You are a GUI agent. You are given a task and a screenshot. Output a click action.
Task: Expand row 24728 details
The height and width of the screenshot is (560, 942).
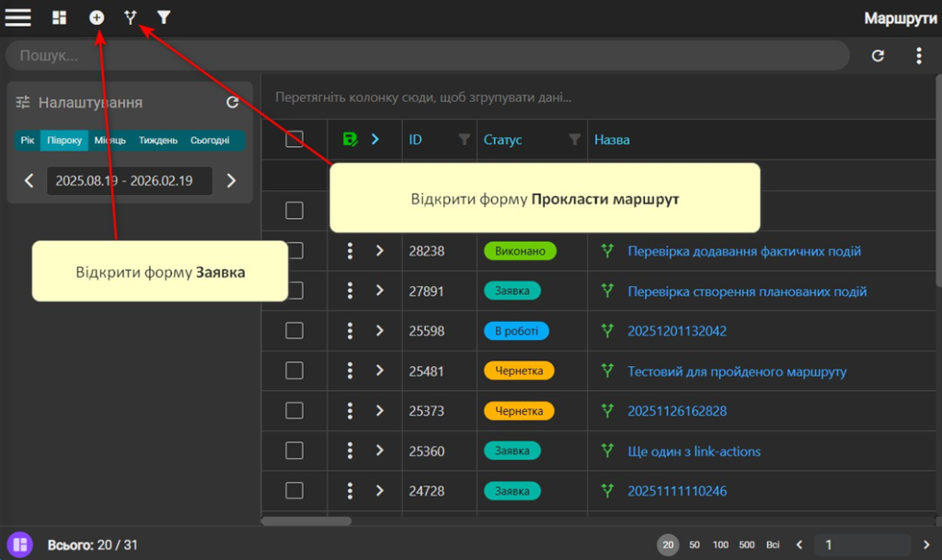[379, 490]
